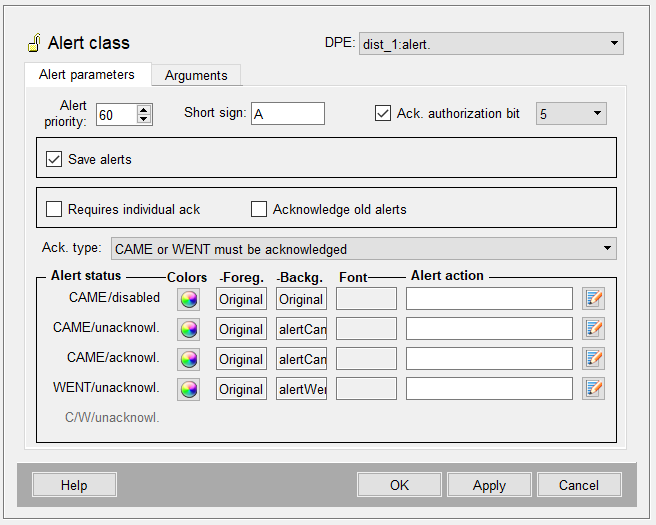Edit alert action for CAME/unacknowl. row
This screenshot has width=656, height=525.
point(594,328)
